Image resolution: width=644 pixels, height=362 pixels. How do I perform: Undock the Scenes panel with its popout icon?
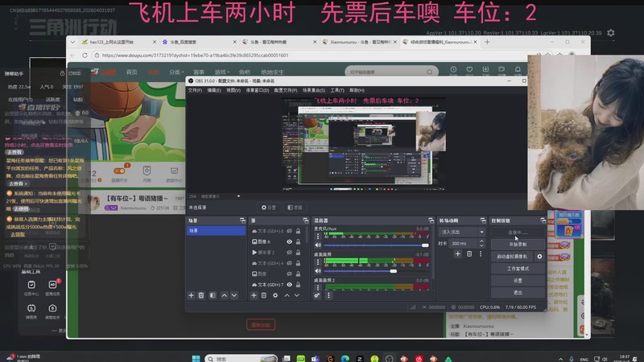click(242, 220)
